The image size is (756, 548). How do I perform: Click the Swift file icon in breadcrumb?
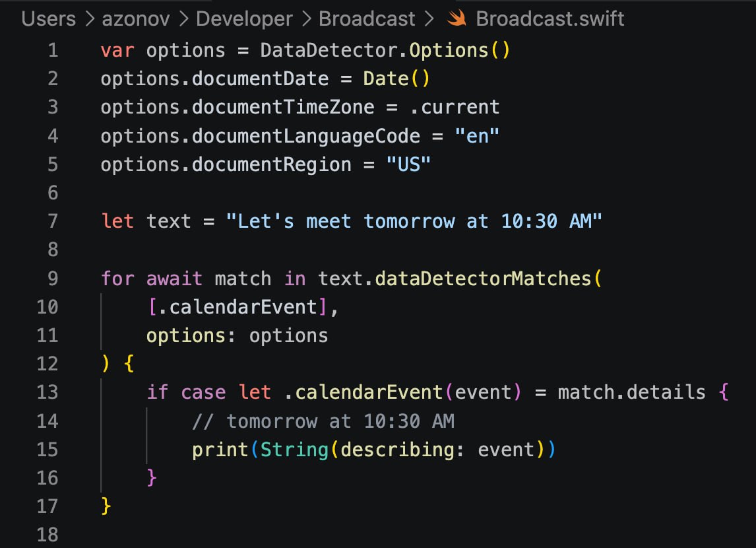click(456, 18)
